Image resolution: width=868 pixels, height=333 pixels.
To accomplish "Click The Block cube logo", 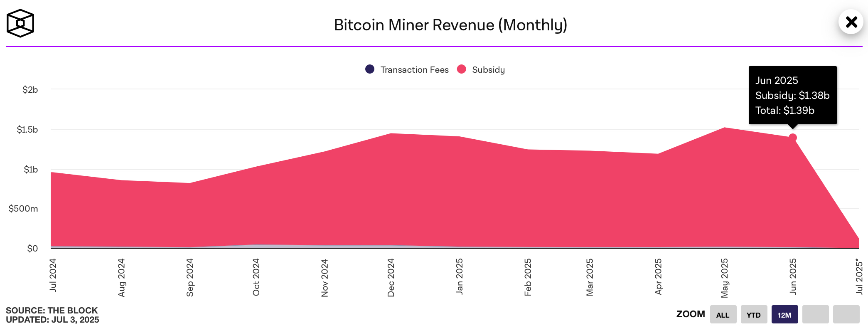I will (x=20, y=23).
